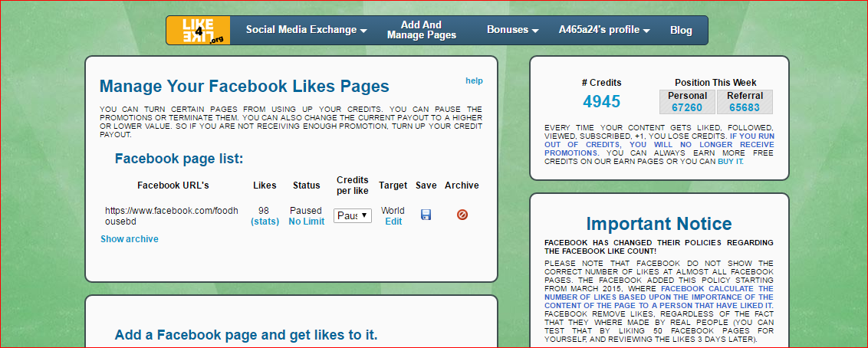Screen dimensions: 868x348
Task: Expand the Bonuses menu
Action: [512, 30]
